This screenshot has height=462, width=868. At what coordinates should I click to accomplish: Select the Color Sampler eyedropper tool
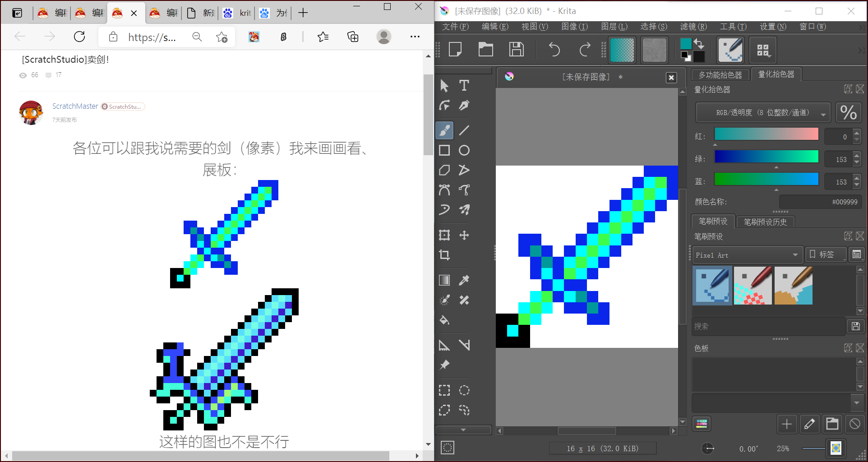464,280
